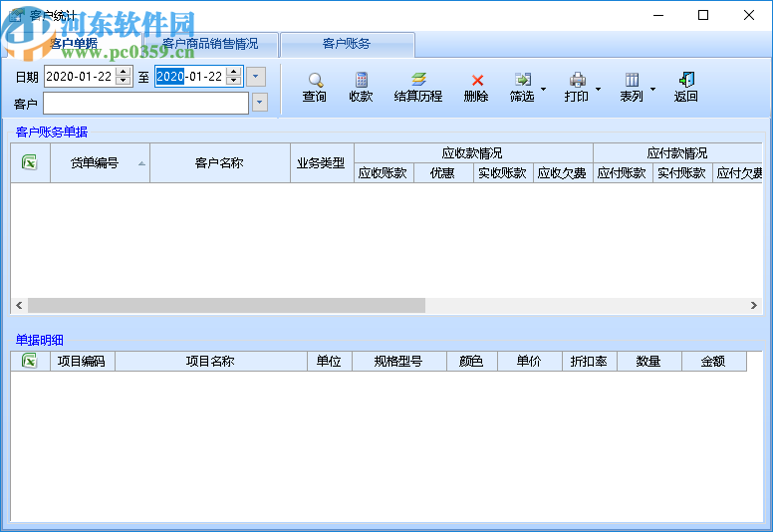Click the 金额 column header

point(714,361)
